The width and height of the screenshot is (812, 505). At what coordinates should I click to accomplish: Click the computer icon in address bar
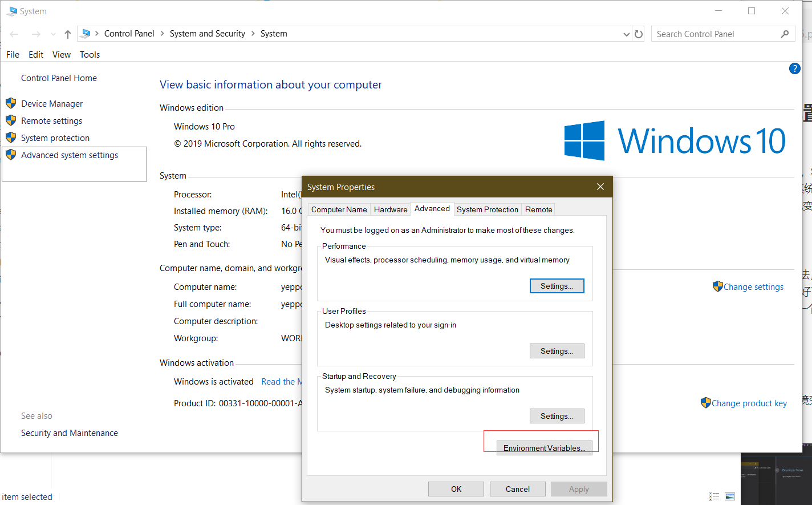click(86, 34)
